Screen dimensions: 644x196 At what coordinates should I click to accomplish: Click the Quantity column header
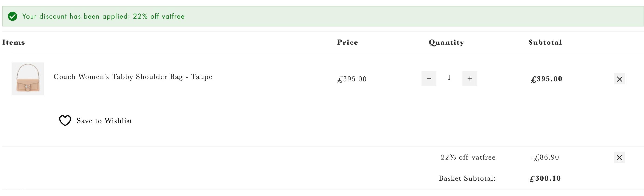447,42
